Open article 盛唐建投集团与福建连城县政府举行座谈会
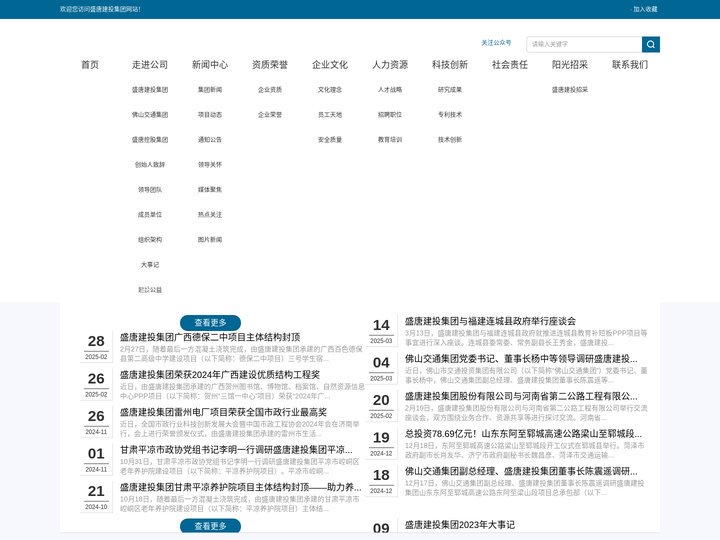This screenshot has height=540, width=720. point(490,321)
